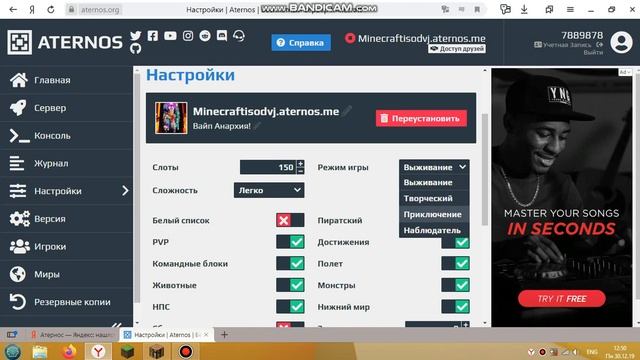Viewport: 640px width, 360px height.
Task: Toggle the PVP switch
Action: click(x=290, y=242)
